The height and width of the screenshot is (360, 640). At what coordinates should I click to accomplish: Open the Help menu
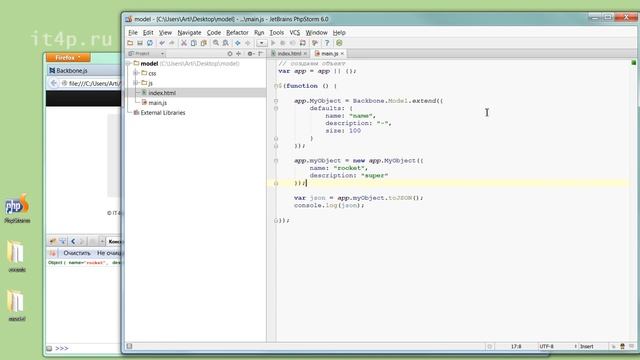tap(339, 32)
